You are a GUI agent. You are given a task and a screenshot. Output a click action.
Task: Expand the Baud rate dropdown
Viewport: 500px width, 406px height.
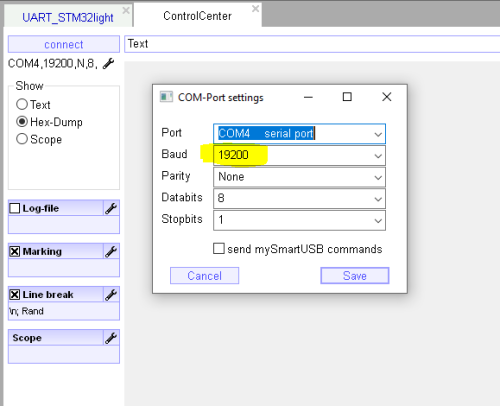tap(378, 156)
